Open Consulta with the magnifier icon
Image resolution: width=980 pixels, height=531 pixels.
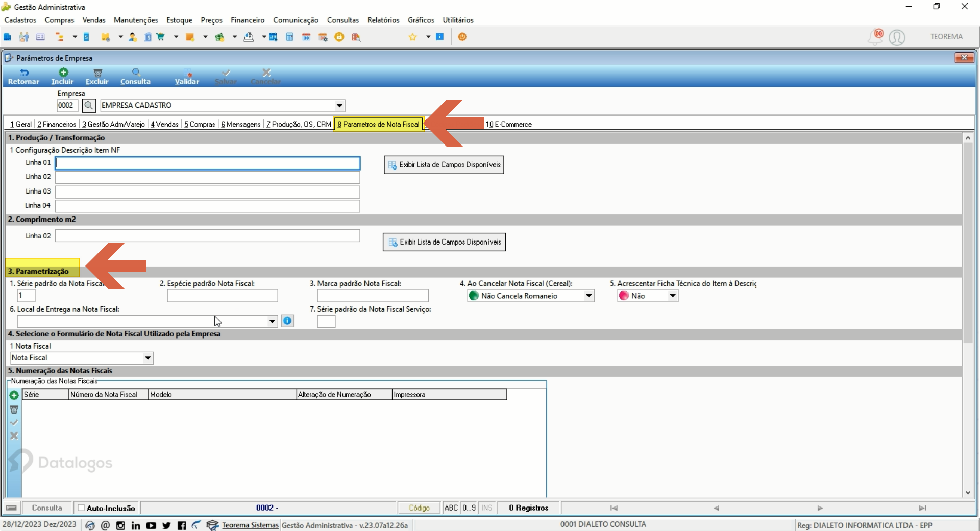pyautogui.click(x=136, y=73)
